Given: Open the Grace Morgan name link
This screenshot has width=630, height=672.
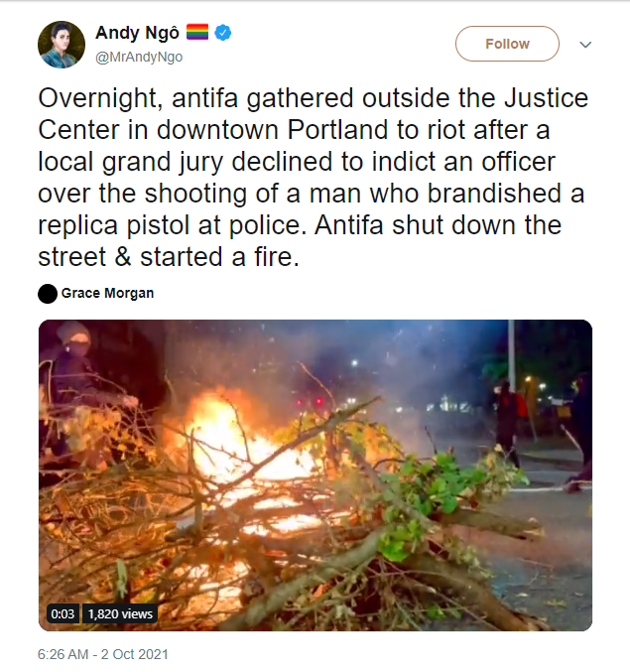Looking at the screenshot, I should [107, 293].
